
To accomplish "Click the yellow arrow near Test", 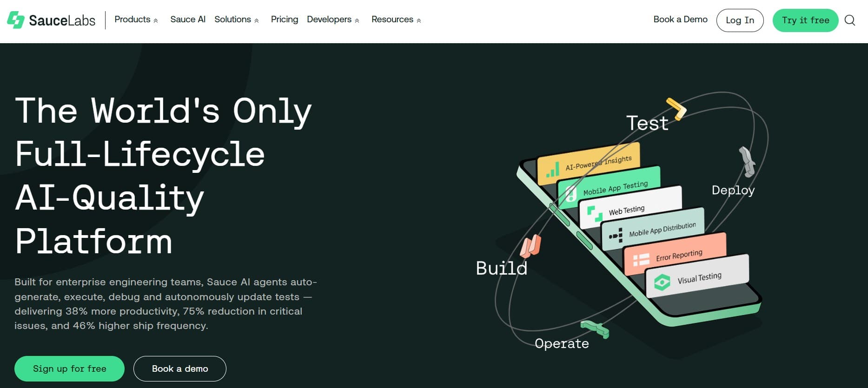I will pos(676,109).
